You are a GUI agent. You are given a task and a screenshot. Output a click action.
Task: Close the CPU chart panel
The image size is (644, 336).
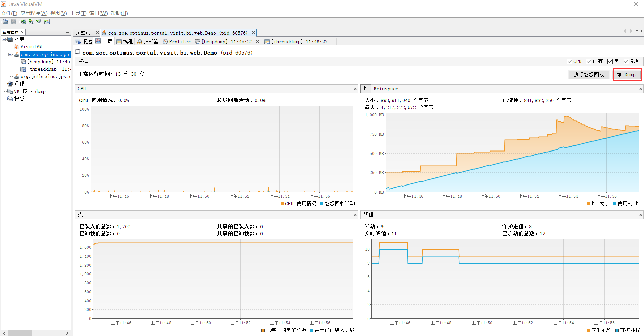pos(355,89)
